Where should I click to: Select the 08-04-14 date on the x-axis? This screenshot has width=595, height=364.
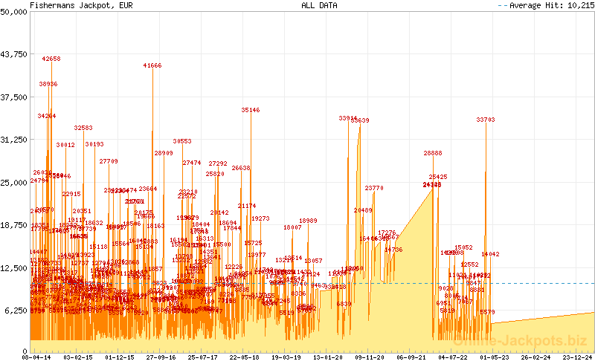(x=37, y=357)
